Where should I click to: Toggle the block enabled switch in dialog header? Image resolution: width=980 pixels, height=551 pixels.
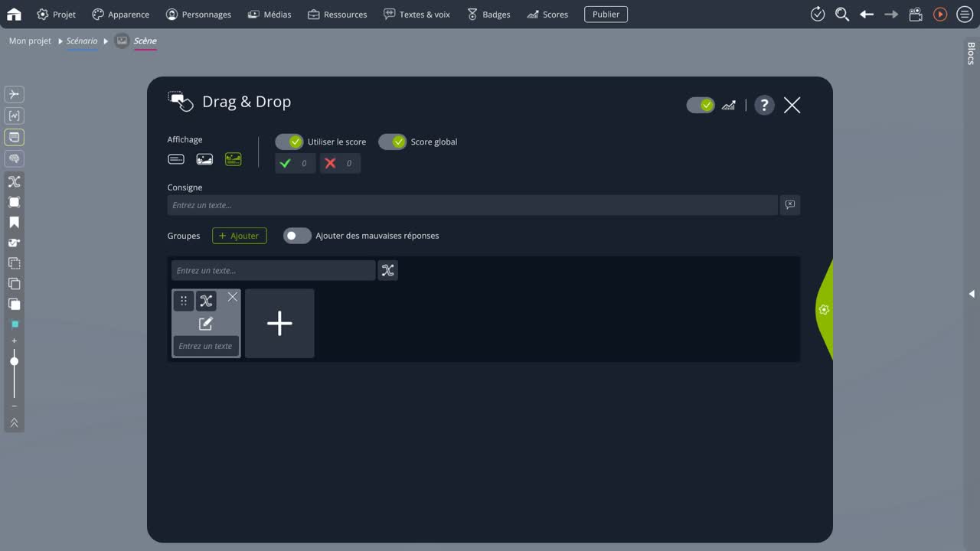pos(701,106)
